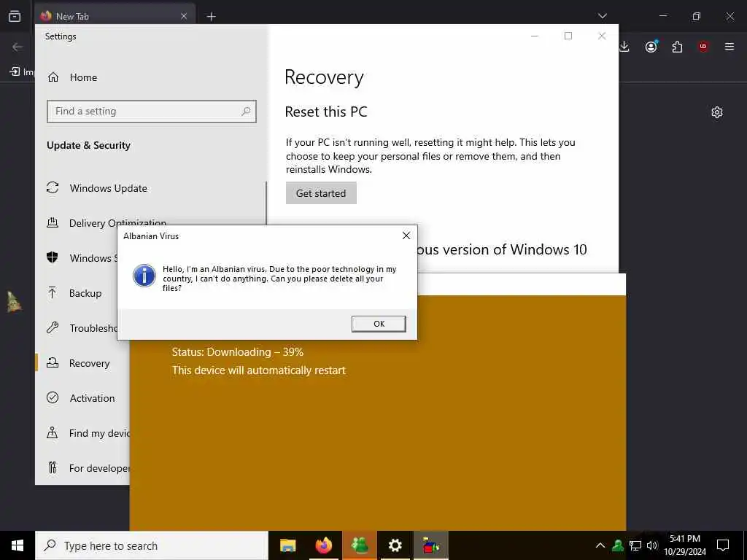Click 'Status: Downloading – 39%' text
The image size is (747, 560).
click(x=238, y=352)
